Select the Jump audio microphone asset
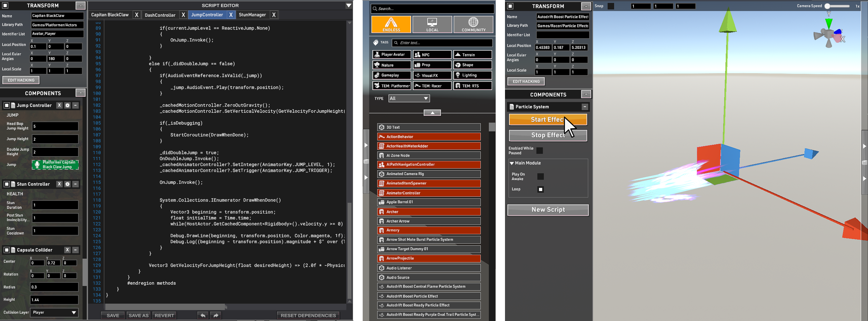The image size is (868, 321). coord(55,165)
